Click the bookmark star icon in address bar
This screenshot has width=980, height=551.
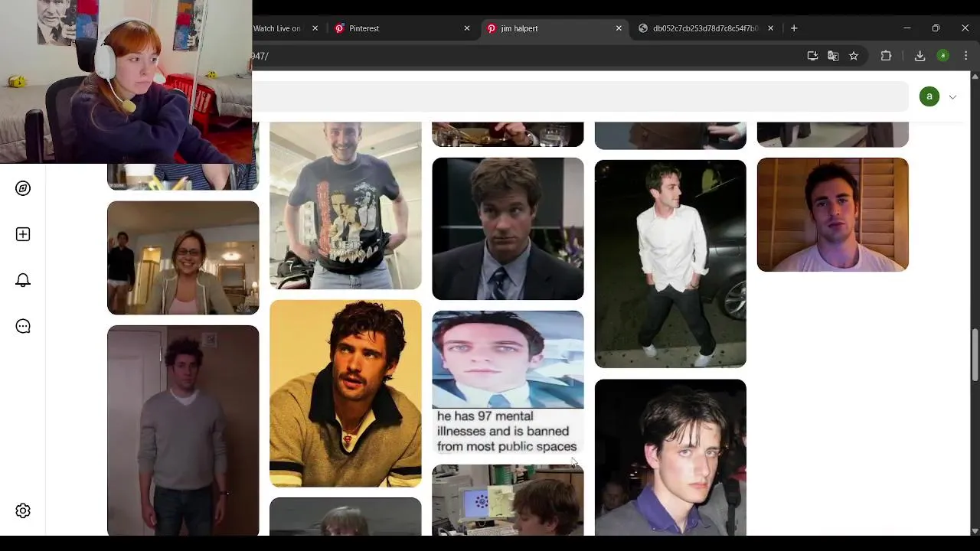pos(854,56)
